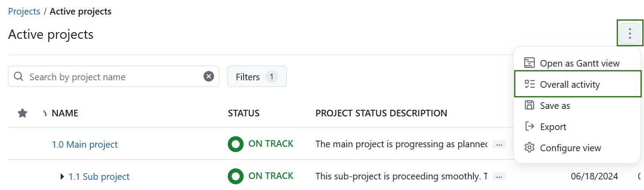Expand the 1.1 Sub project row
This screenshot has height=190, width=644.
click(x=63, y=177)
